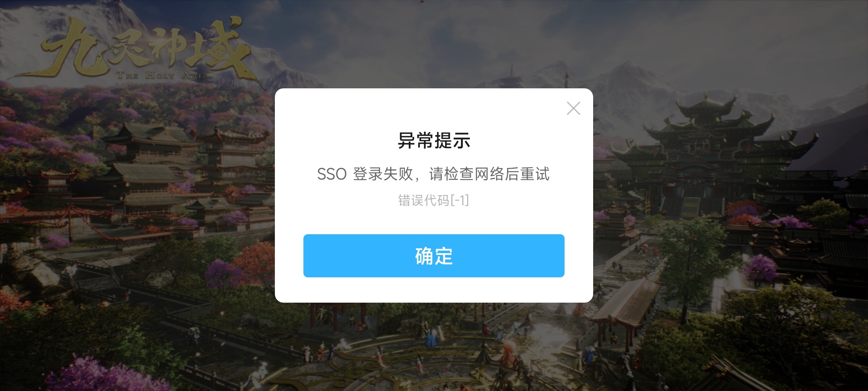Confirm the error with the blue 确定 button
Image resolution: width=868 pixels, height=391 pixels.
coord(434,256)
